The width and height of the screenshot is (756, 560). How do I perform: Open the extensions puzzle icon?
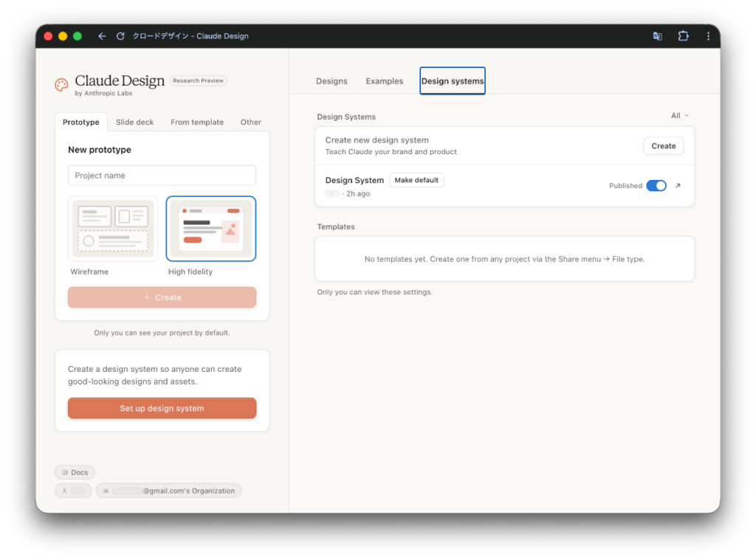(683, 36)
